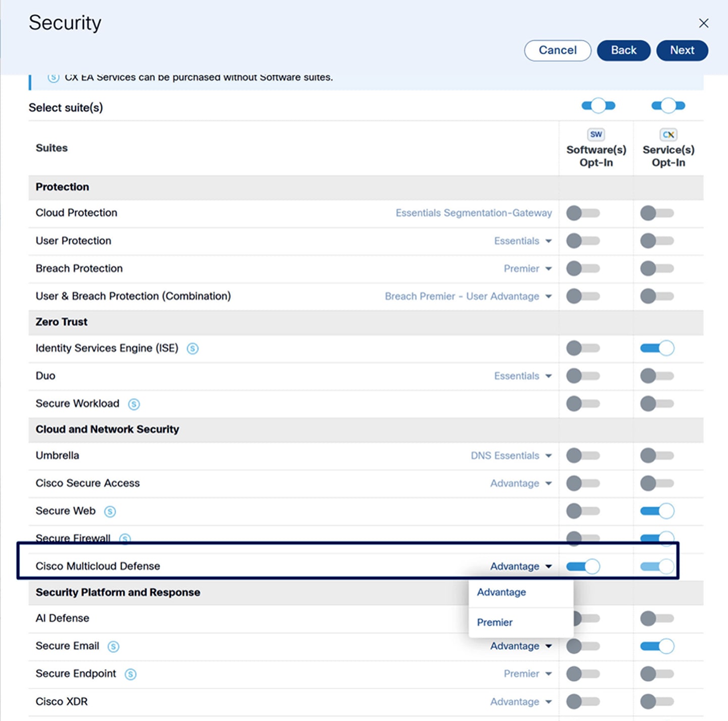Image resolution: width=728 pixels, height=721 pixels.
Task: Click the Cancel button
Action: pyautogui.click(x=558, y=50)
